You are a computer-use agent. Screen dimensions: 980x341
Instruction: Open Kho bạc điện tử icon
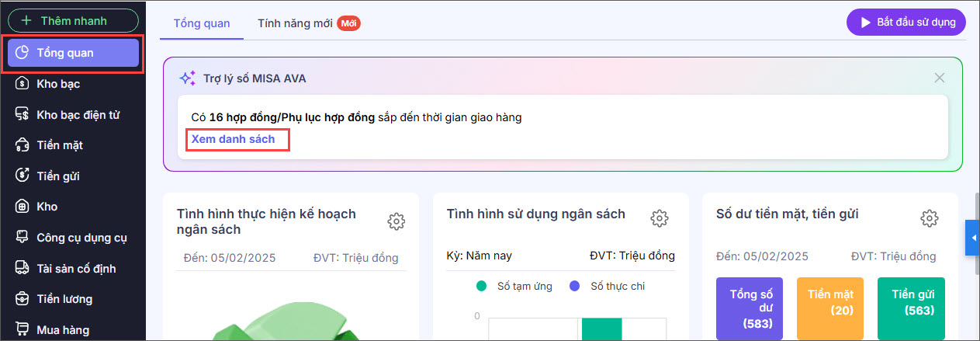(22, 115)
